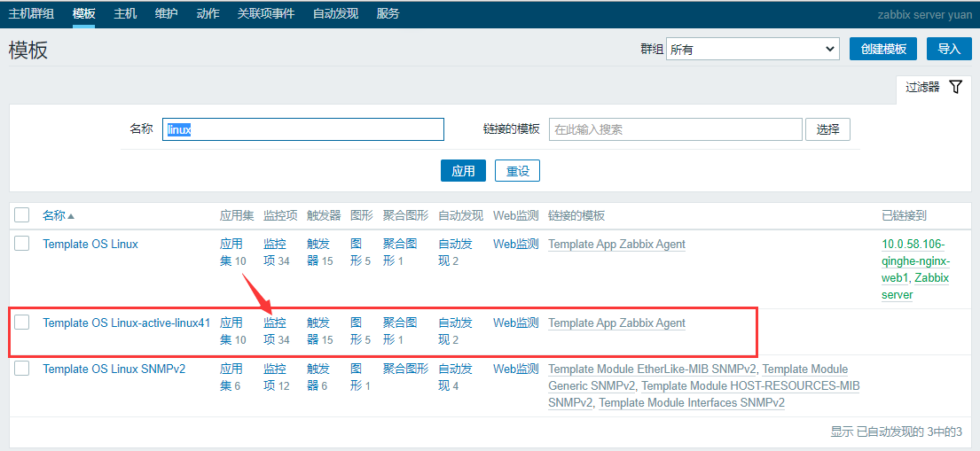Open Template Module Interfaces SNMPv2 link

692,403
